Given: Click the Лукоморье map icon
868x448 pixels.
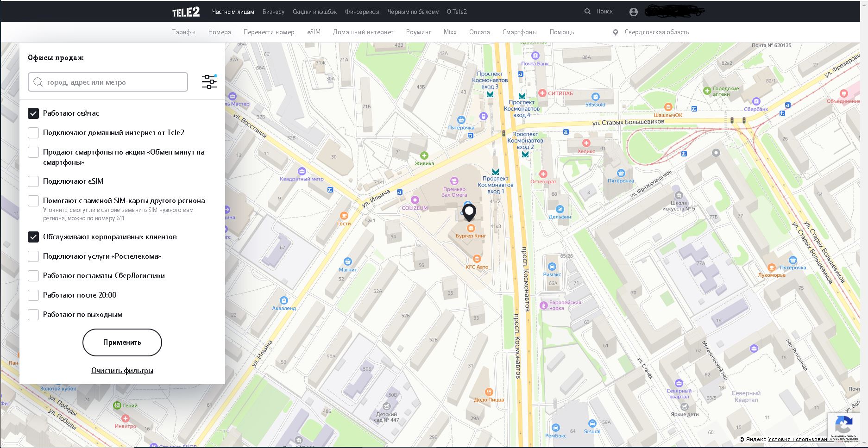Looking at the screenshot, I should 772,267.
